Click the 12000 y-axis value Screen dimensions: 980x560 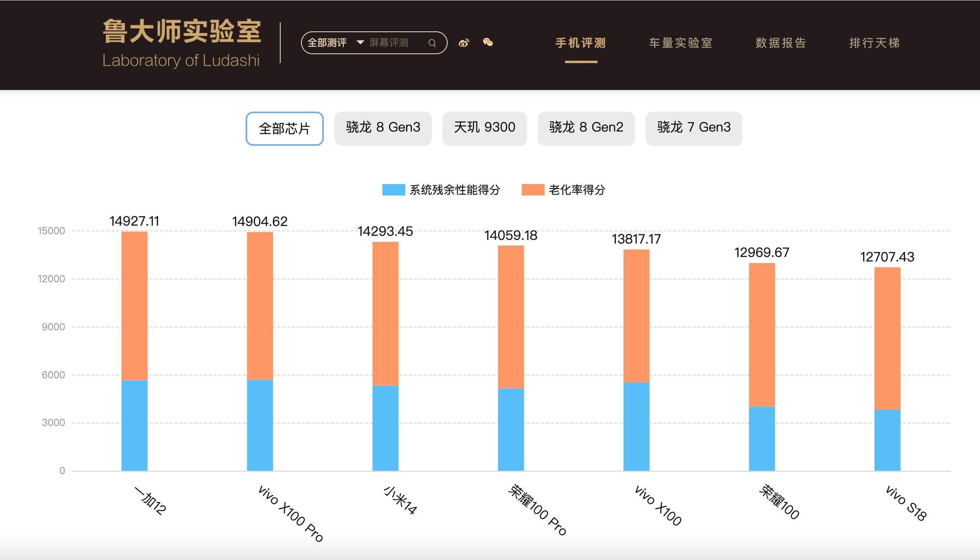pos(51,279)
